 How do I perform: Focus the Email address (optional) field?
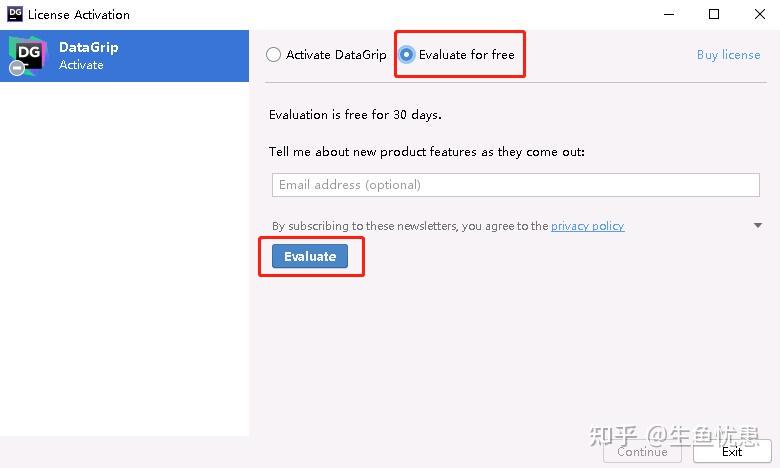(x=515, y=185)
